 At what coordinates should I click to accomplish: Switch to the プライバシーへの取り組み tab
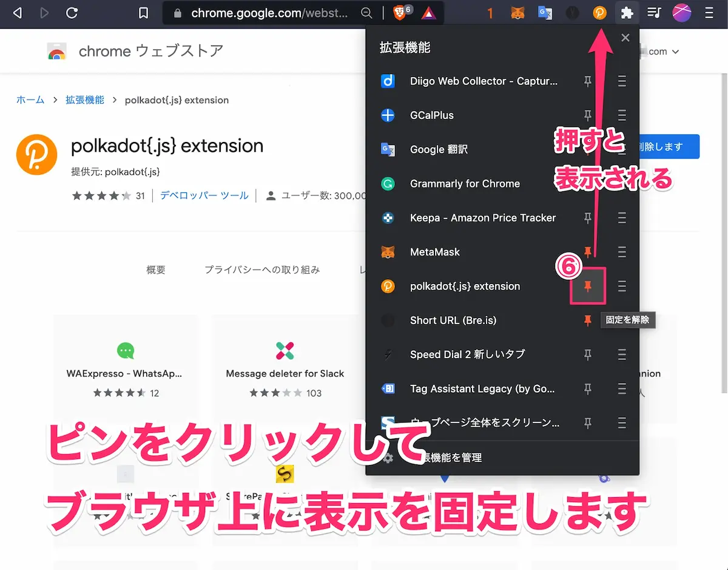(262, 270)
